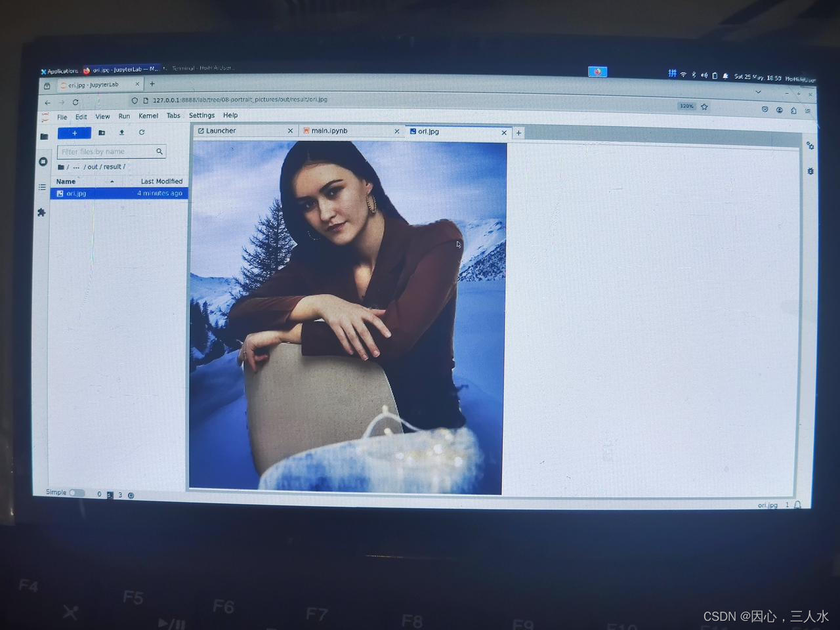840x630 pixels.
Task: Open the Firefox hamburger application menu
Action: click(808, 111)
